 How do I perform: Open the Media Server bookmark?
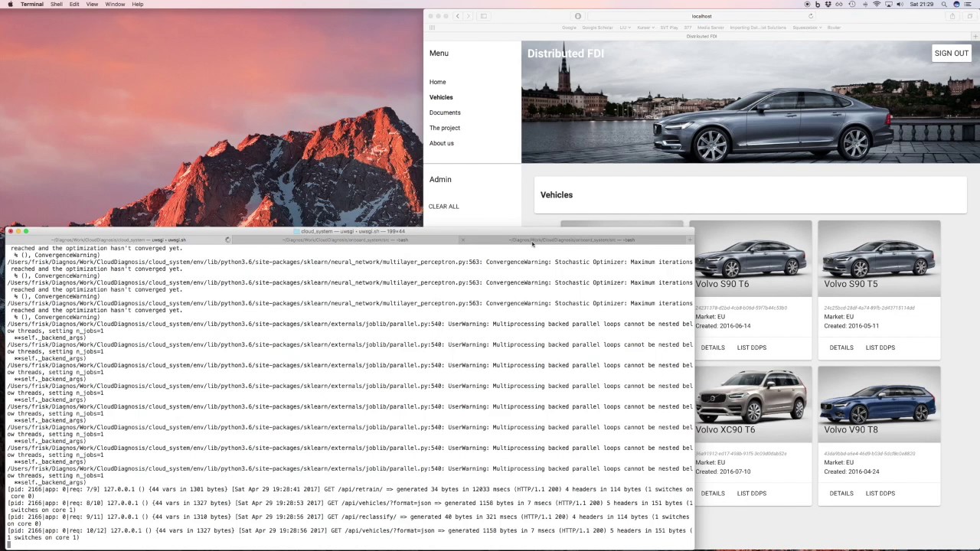click(710, 28)
